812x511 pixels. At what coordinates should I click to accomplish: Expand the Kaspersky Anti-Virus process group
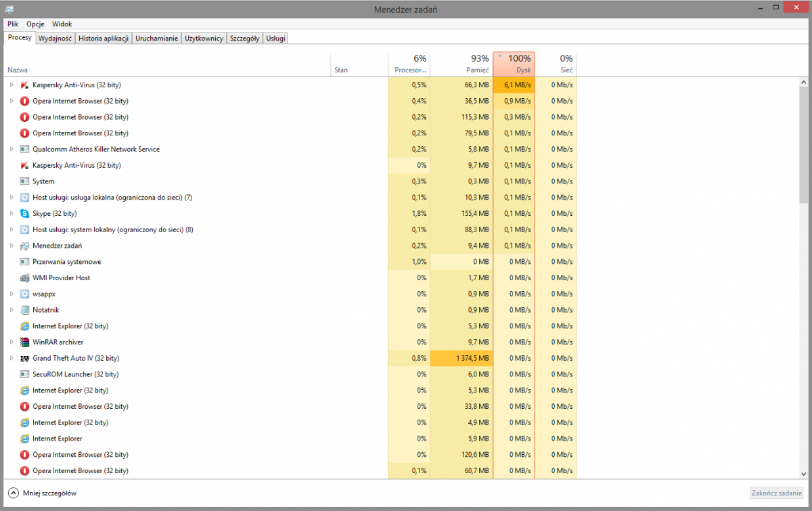12,85
